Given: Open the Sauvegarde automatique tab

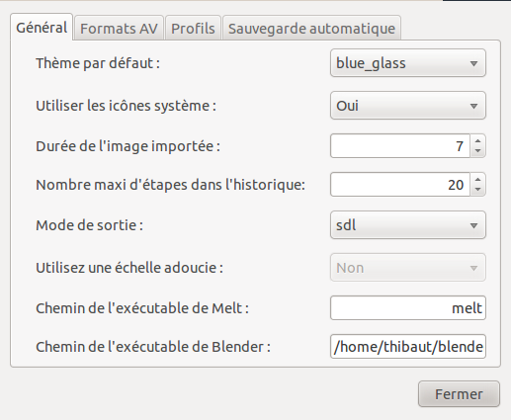Looking at the screenshot, I should click(x=311, y=29).
